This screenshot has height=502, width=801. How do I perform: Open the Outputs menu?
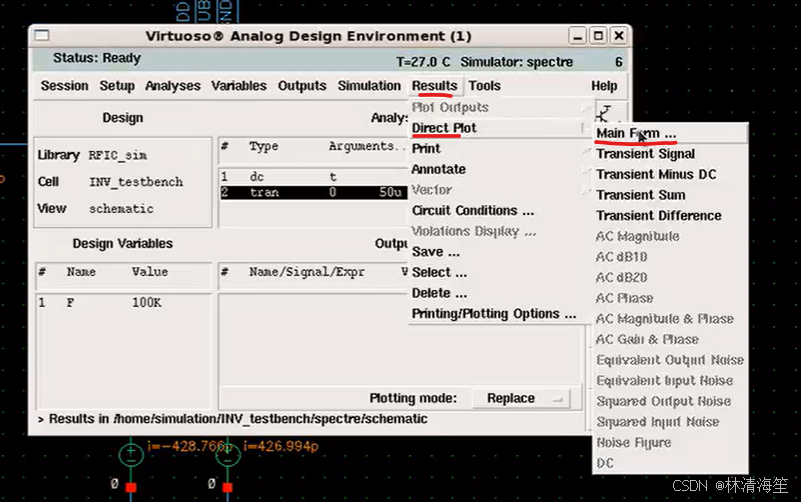(x=302, y=86)
